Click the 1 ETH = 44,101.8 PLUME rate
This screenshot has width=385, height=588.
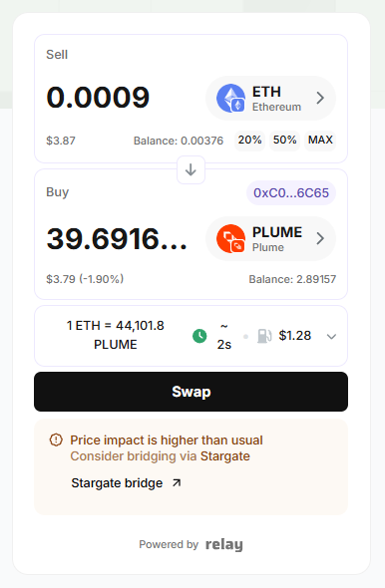tap(115, 335)
